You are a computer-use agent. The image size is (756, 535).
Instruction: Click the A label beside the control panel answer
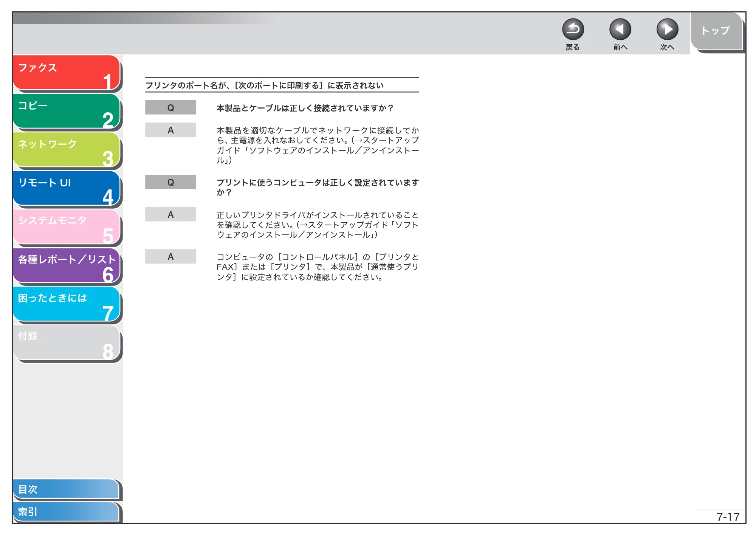click(x=170, y=257)
